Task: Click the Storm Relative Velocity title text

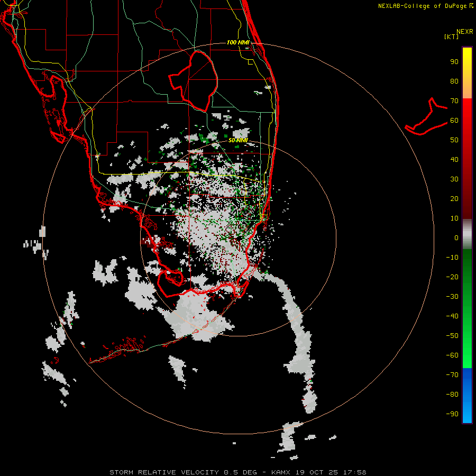Action: [164, 472]
